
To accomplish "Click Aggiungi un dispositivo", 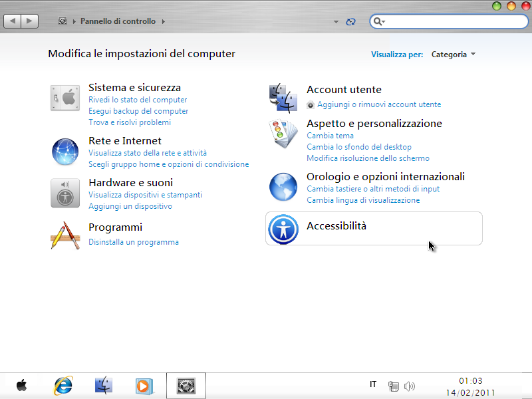I will pos(130,206).
